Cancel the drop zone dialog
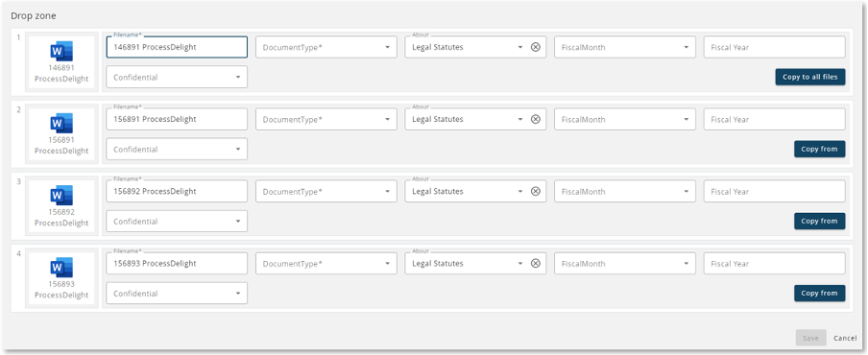The height and width of the screenshot is (355, 868). click(845, 338)
